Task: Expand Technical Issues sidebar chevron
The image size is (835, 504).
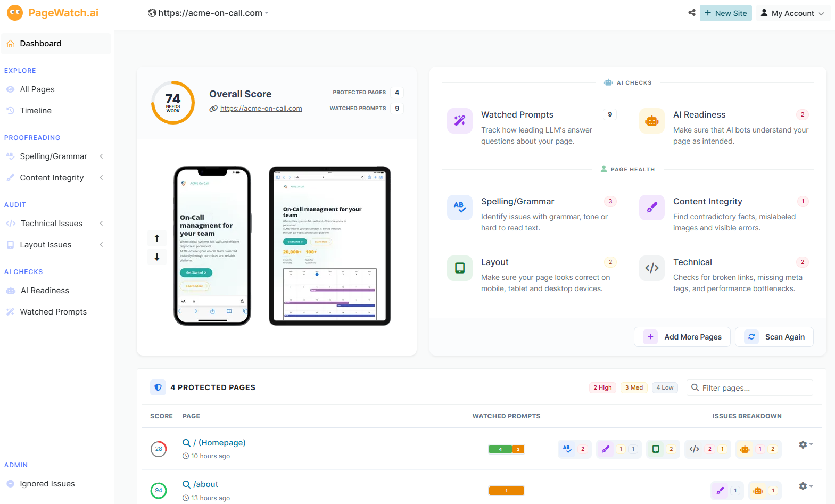Action: click(x=101, y=224)
